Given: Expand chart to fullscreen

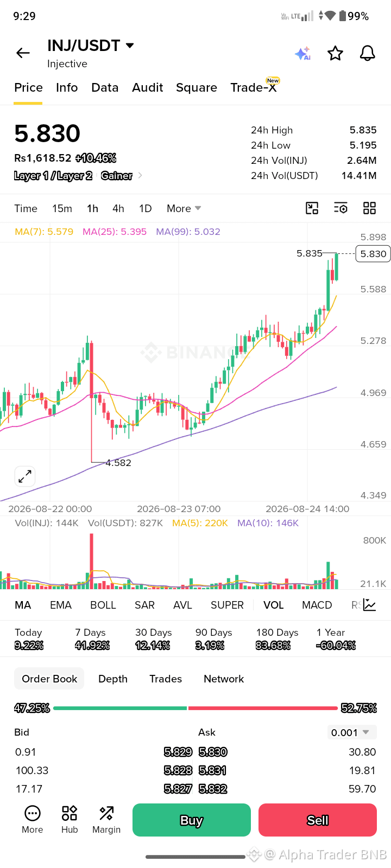Looking at the screenshot, I should coord(25,477).
